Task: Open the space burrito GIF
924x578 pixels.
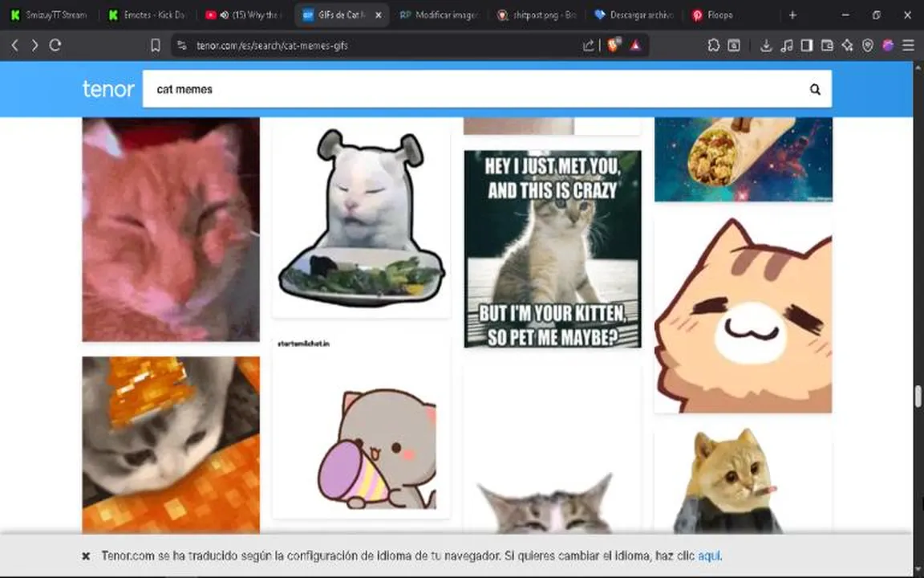Action: 744,159
